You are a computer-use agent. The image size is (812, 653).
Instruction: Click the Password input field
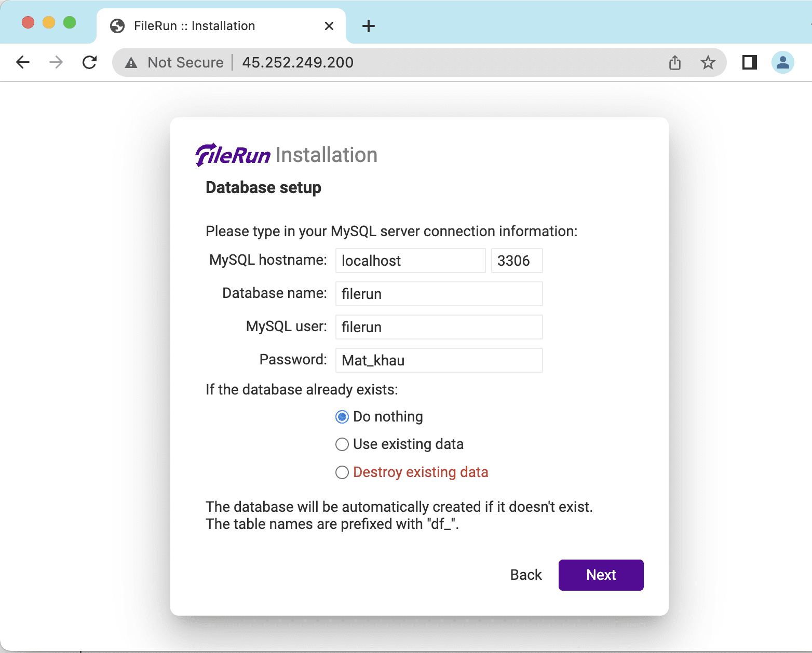click(x=439, y=360)
